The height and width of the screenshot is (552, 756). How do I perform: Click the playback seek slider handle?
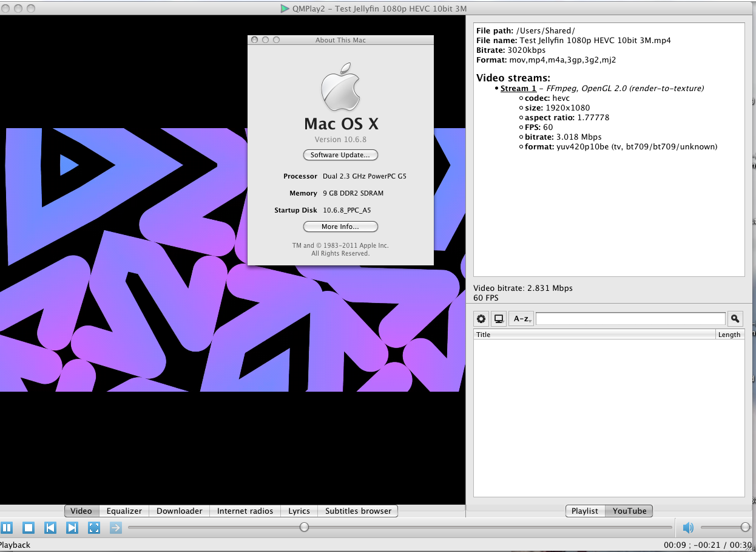[x=305, y=526]
